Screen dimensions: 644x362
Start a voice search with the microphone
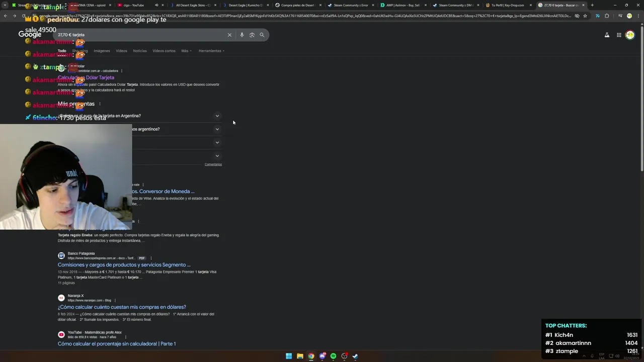coord(242,35)
